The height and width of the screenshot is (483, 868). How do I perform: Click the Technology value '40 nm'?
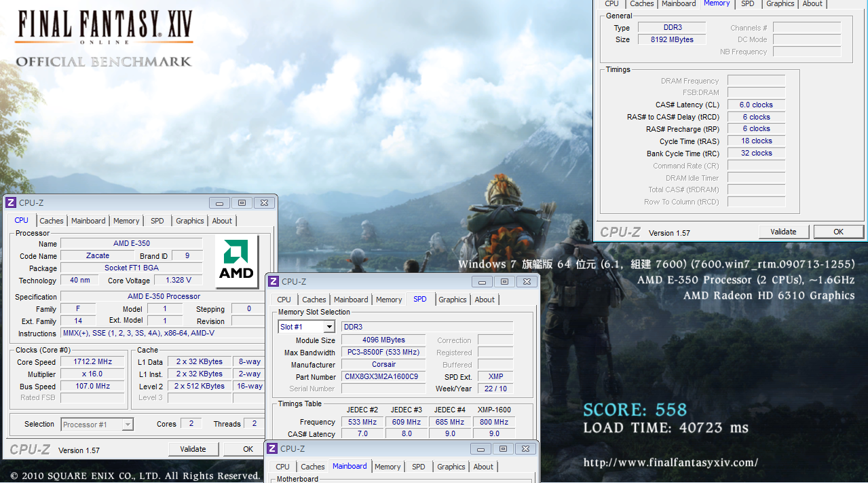[x=79, y=281]
